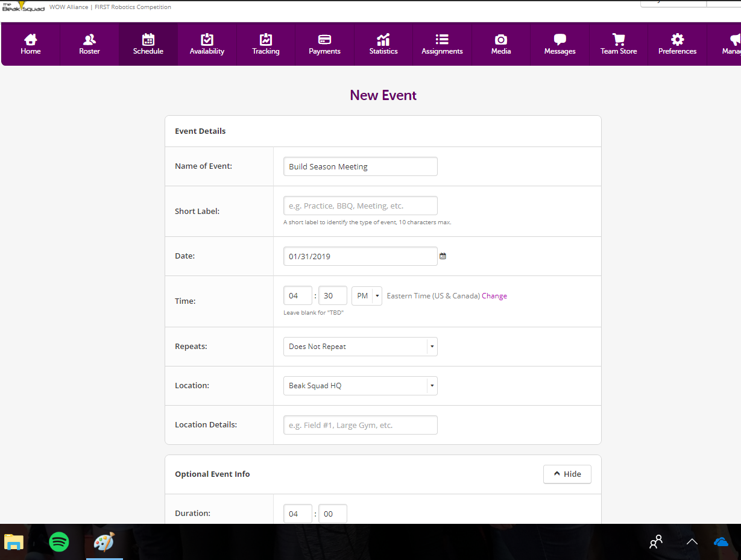Open the People icon in system tray
The image size is (741, 560).
(656, 542)
